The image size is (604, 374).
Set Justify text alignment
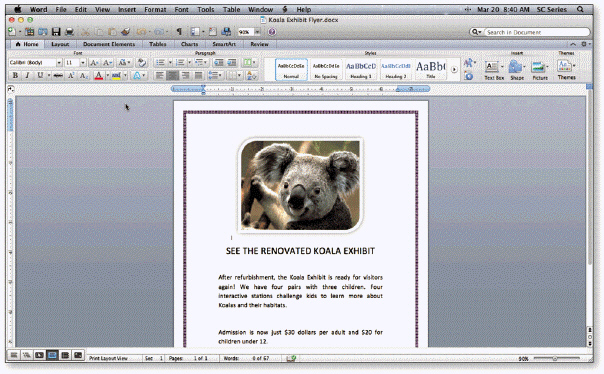click(198, 75)
